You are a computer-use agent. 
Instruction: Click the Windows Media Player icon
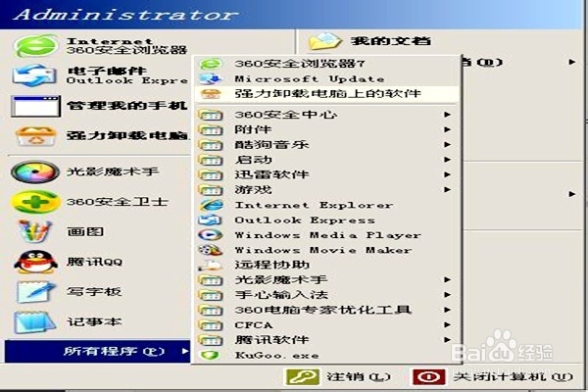[x=211, y=235]
